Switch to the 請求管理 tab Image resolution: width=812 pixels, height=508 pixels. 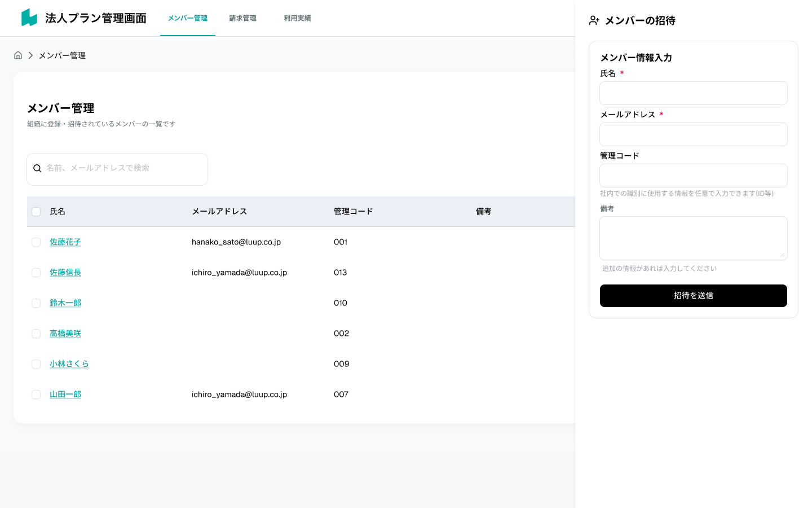click(x=242, y=18)
